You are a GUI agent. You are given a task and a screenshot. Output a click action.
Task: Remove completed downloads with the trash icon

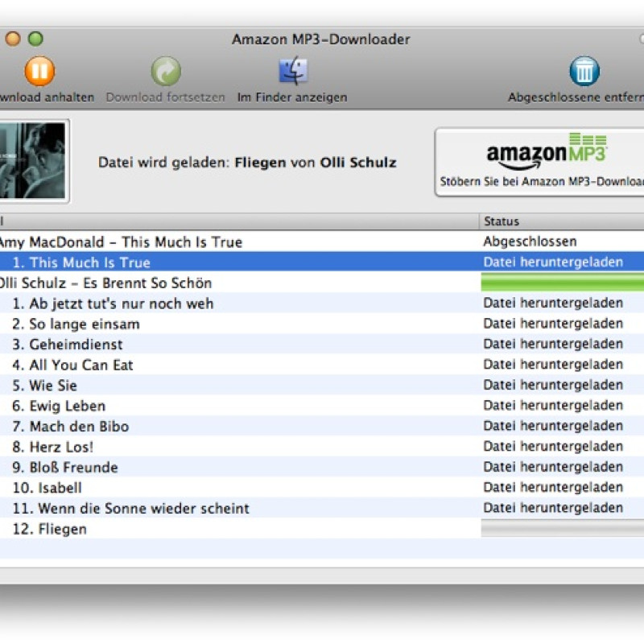pyautogui.click(x=584, y=71)
